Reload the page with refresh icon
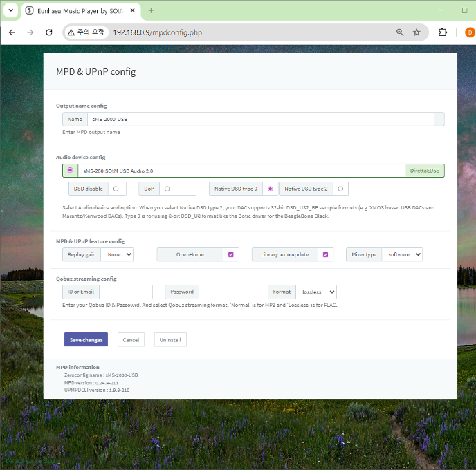476x470 pixels. pyautogui.click(x=49, y=32)
